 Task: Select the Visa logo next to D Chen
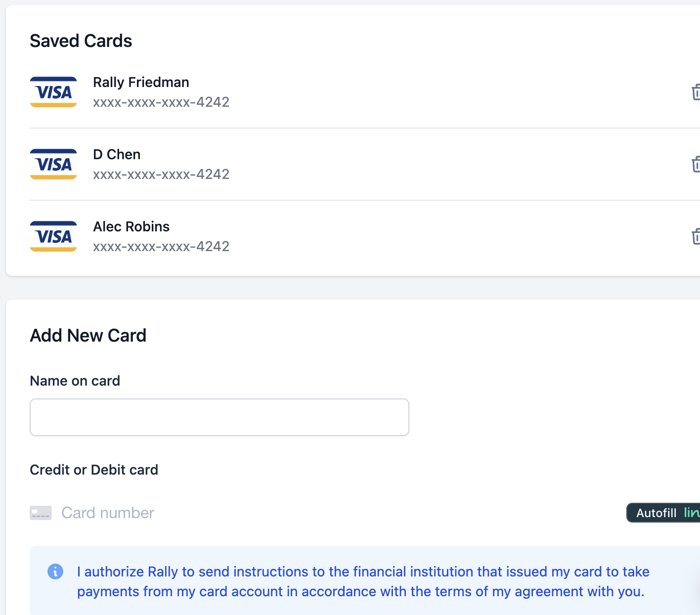pyautogui.click(x=53, y=164)
